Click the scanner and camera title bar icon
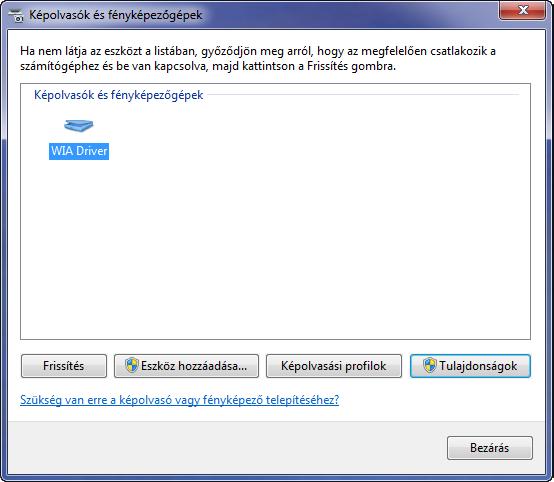This screenshot has width=554, height=482. (16, 16)
